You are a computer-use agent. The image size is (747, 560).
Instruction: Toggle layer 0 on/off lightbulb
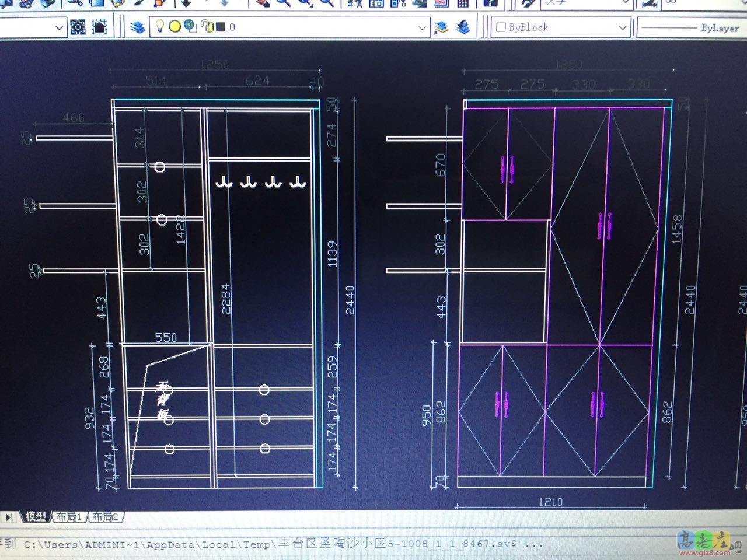159,26
